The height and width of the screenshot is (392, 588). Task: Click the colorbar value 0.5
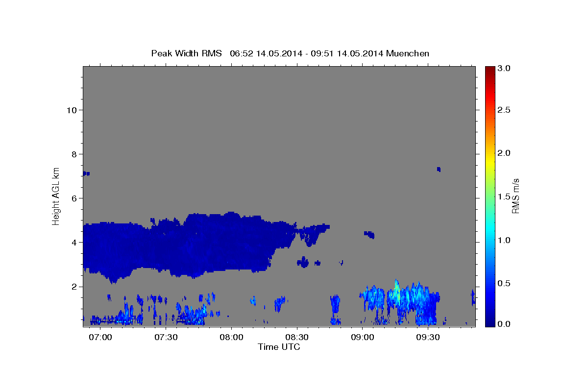pyautogui.click(x=505, y=283)
